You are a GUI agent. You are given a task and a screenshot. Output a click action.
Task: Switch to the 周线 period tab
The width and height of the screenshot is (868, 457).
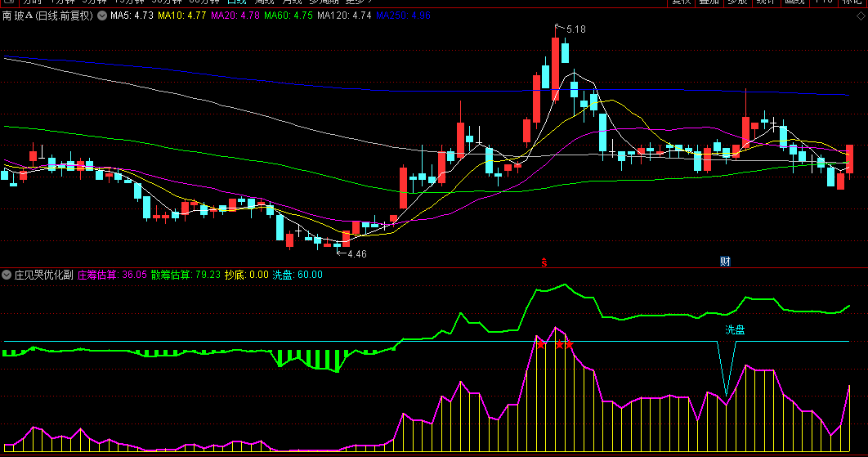(264, 2)
